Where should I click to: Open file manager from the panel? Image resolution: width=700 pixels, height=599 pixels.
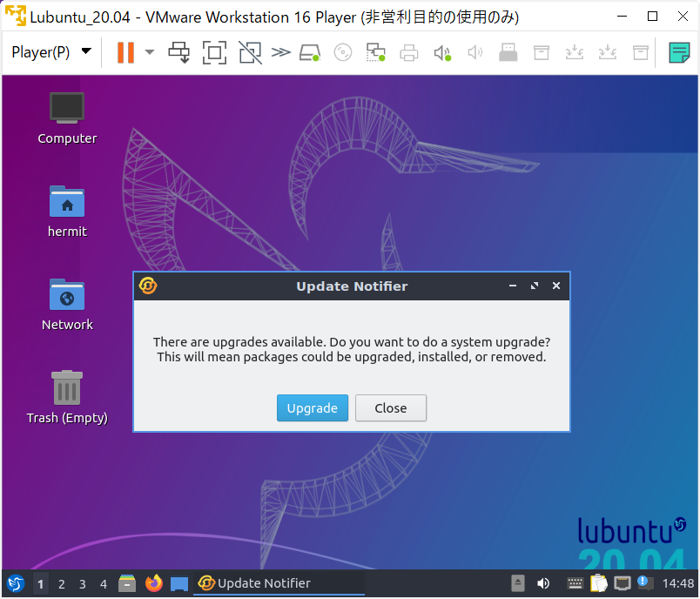click(127, 583)
